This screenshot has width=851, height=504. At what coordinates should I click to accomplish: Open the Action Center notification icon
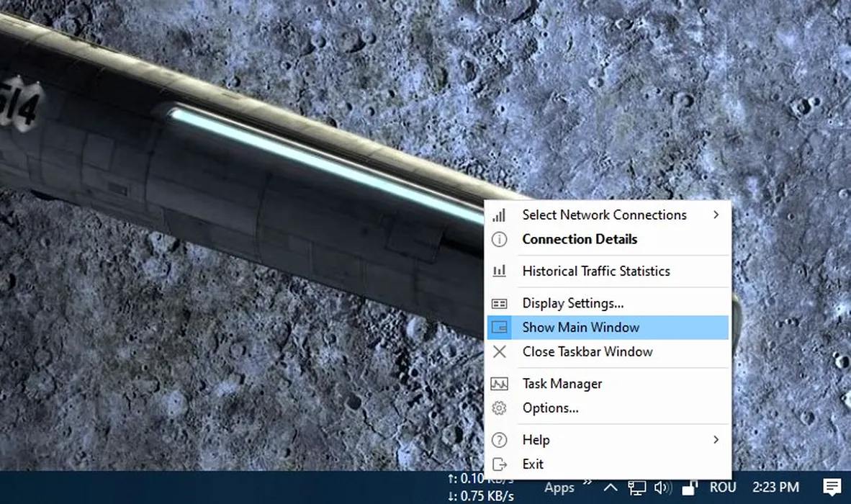[832, 487]
